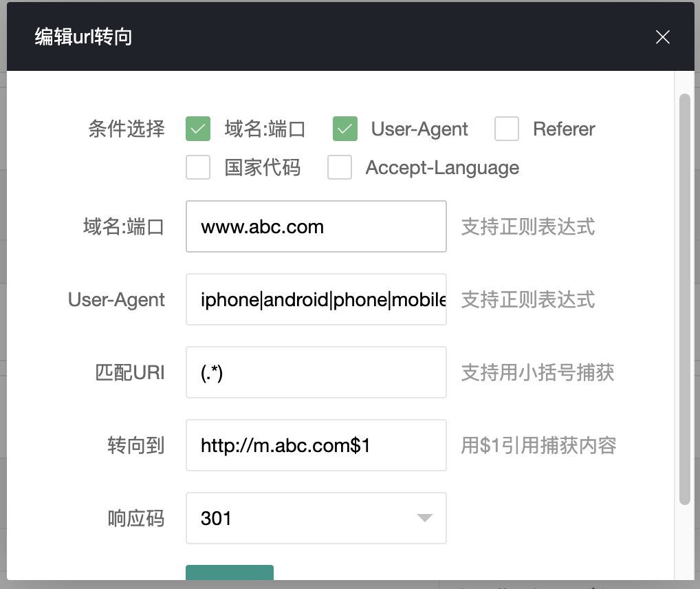Open the 响应码 dropdown arrow
Screen dimensions: 700x589
425,518
